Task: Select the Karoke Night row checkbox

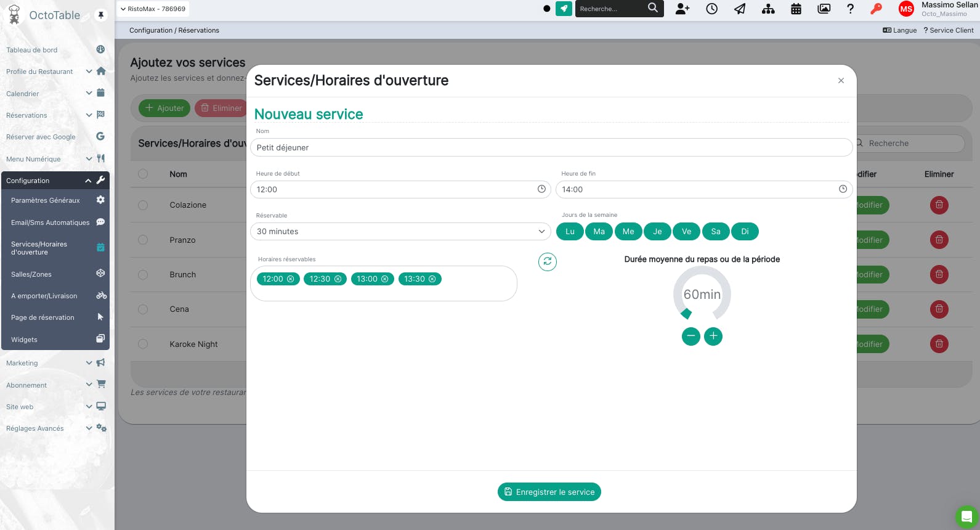Action: pyautogui.click(x=143, y=344)
